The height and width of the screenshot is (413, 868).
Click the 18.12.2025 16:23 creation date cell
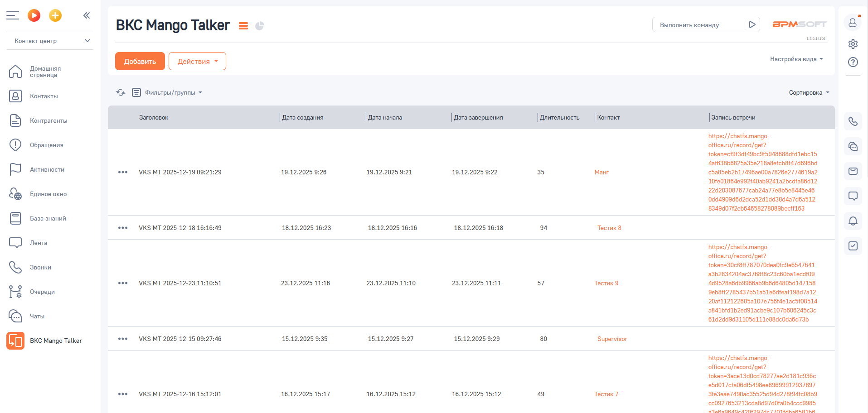coord(306,228)
